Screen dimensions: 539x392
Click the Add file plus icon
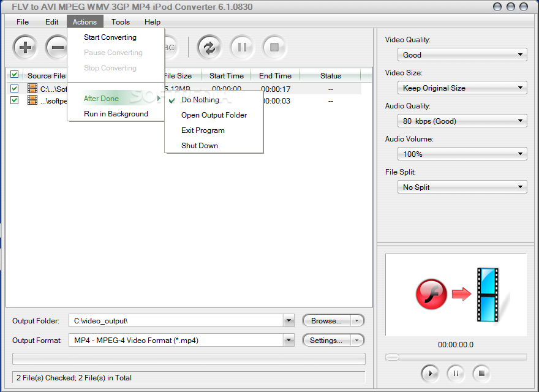pyautogui.click(x=25, y=47)
